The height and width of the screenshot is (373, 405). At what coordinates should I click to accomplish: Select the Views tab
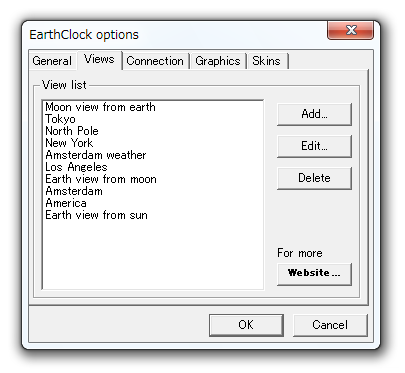click(x=99, y=60)
